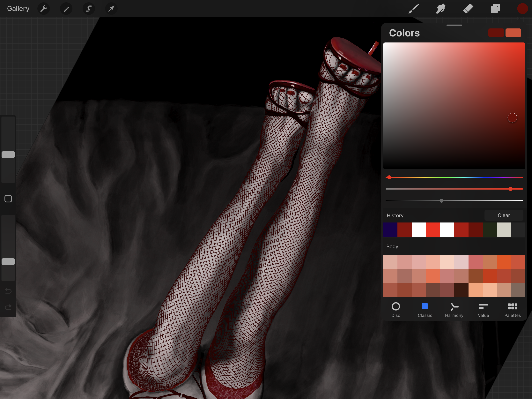
Task: Select the Eraser tool
Action: tap(468, 9)
